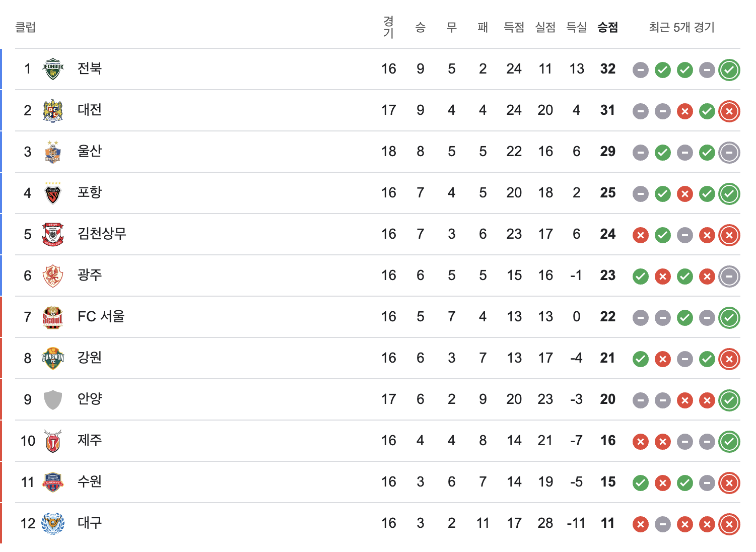The height and width of the screenshot is (552, 756).
Task: Click the 포항 club crest logo
Action: coord(53,193)
